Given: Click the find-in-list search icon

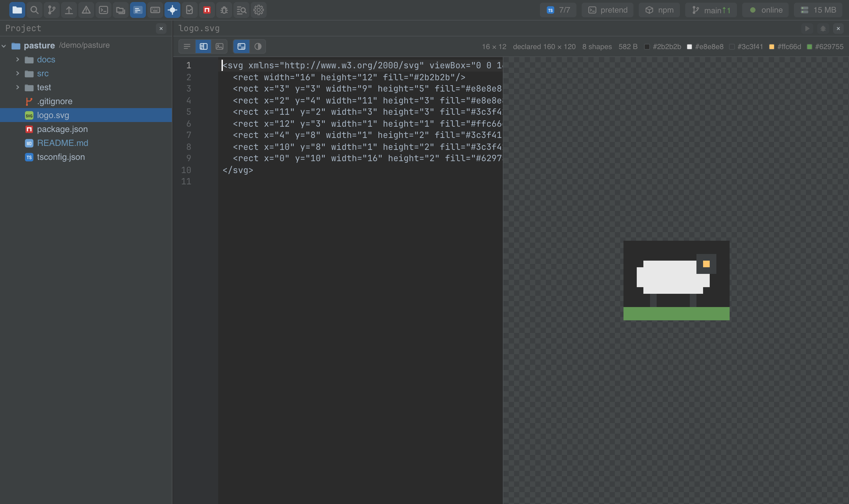Looking at the screenshot, I should click(241, 10).
